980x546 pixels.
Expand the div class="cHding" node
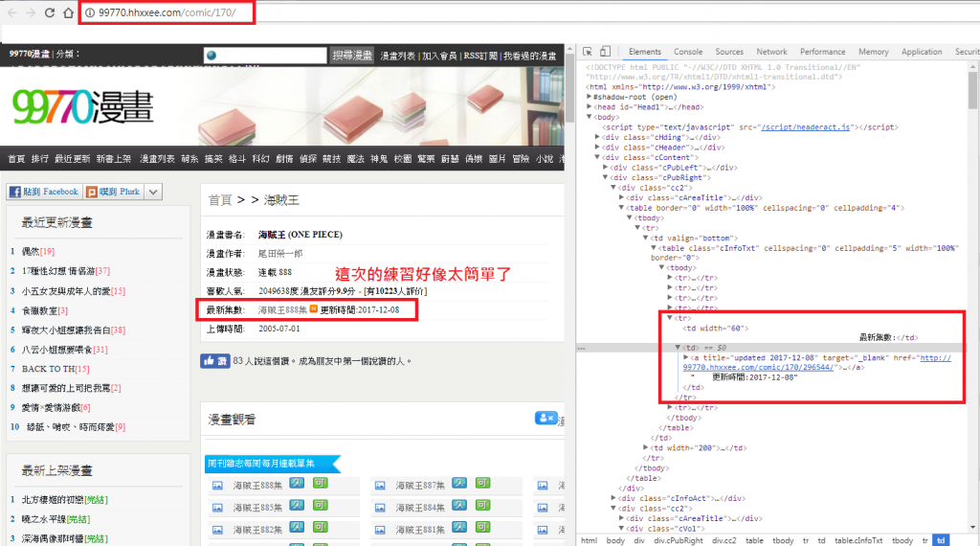(597, 137)
